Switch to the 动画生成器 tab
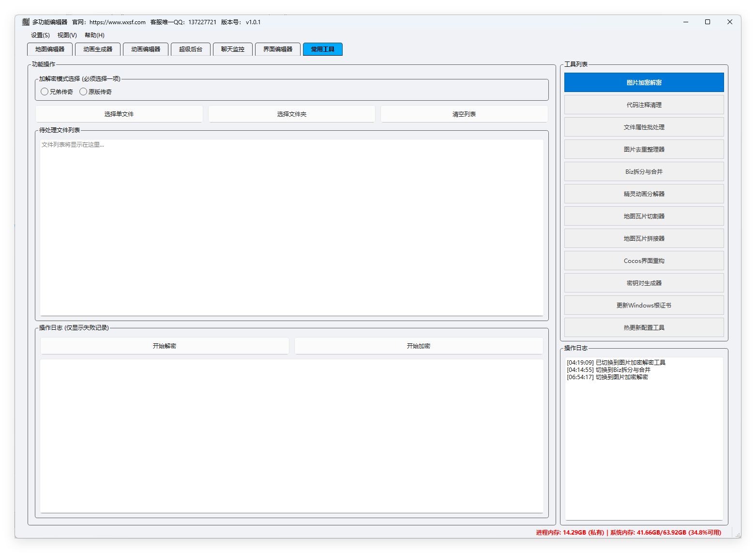 click(x=98, y=49)
